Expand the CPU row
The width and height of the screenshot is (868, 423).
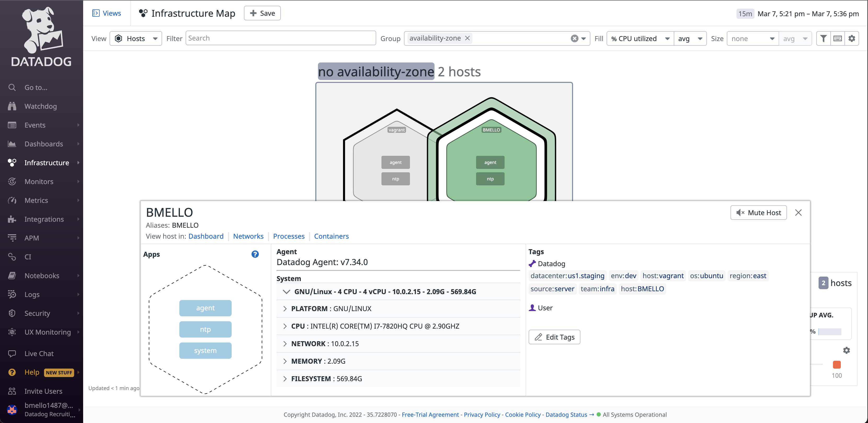[x=398, y=326]
